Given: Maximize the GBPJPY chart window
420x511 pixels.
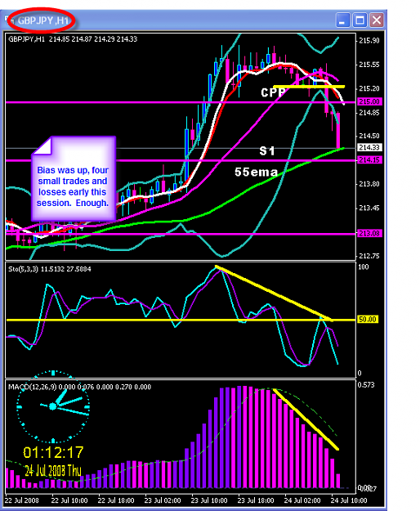Looking at the screenshot, I should [360, 20].
